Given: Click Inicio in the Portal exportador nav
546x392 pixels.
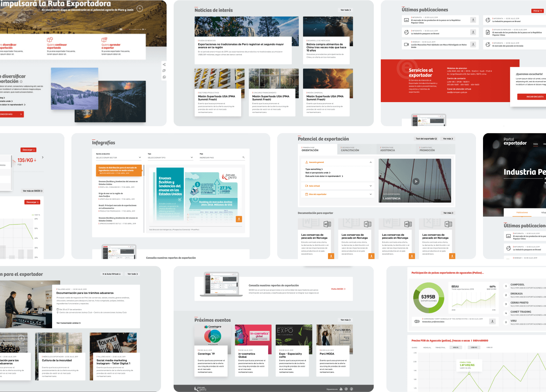Looking at the screenshot, I should [x=535, y=144].
